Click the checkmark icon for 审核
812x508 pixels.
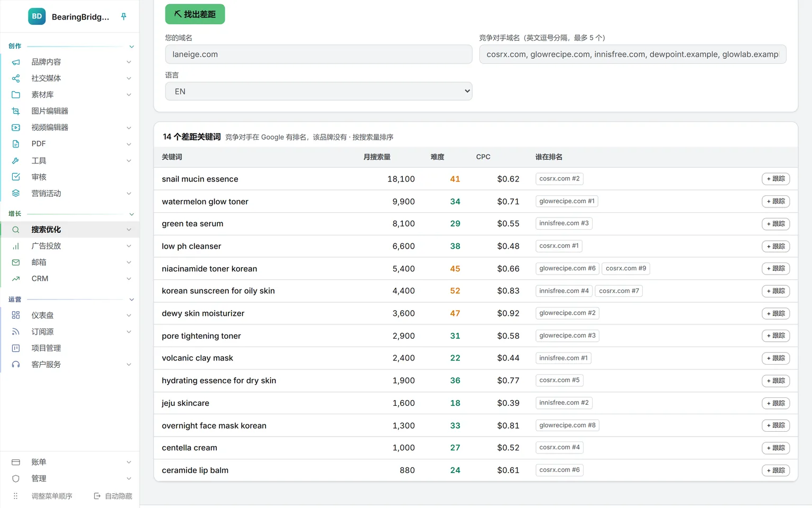point(16,177)
